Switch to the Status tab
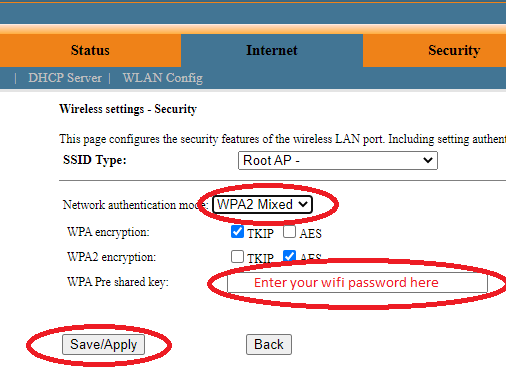The image size is (506, 369). pos(90,50)
